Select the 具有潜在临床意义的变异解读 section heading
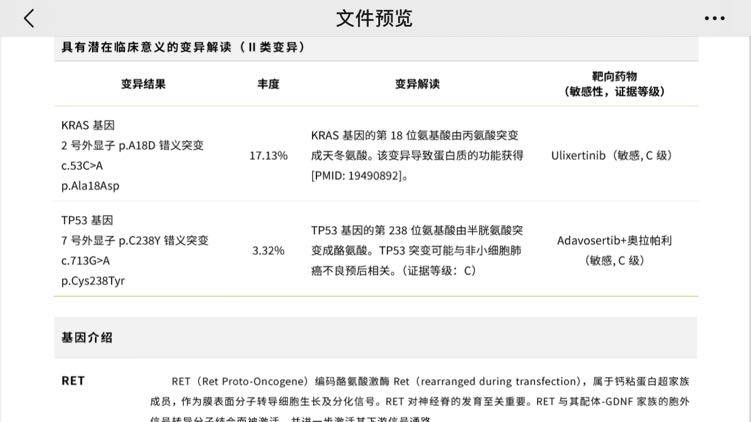This screenshot has width=751, height=422. pos(183,47)
